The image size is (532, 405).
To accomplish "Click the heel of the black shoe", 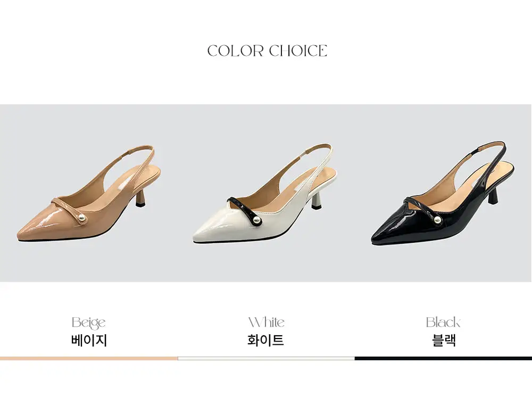I will point(494,197).
